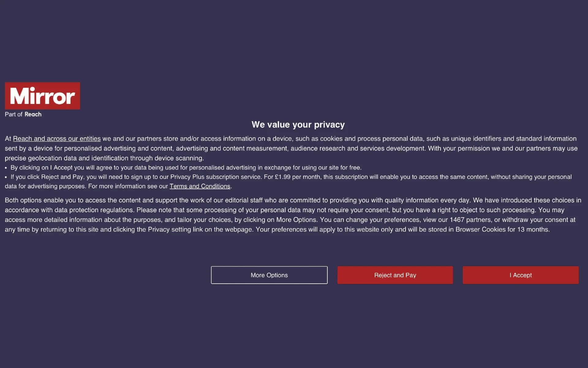Click the 'I Accept' button
The height and width of the screenshot is (368, 588).
point(521,275)
